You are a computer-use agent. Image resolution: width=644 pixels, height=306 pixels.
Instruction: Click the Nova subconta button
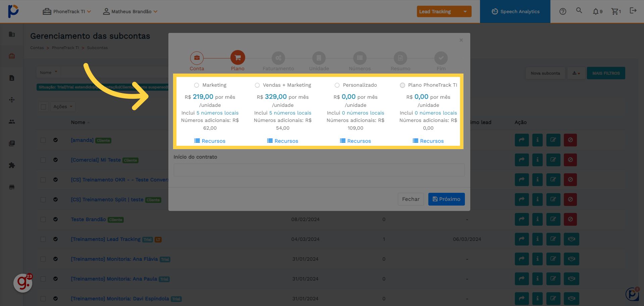(545, 73)
